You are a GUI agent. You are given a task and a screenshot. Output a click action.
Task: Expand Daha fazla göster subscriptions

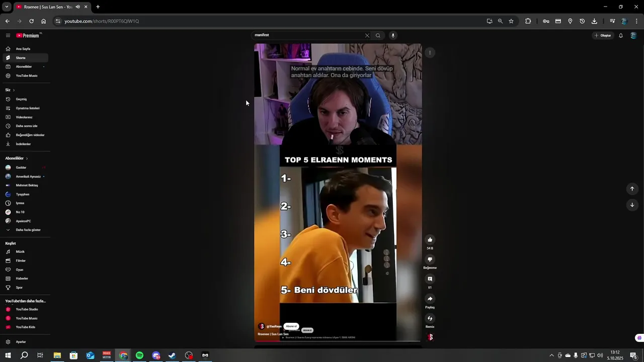pyautogui.click(x=24, y=230)
